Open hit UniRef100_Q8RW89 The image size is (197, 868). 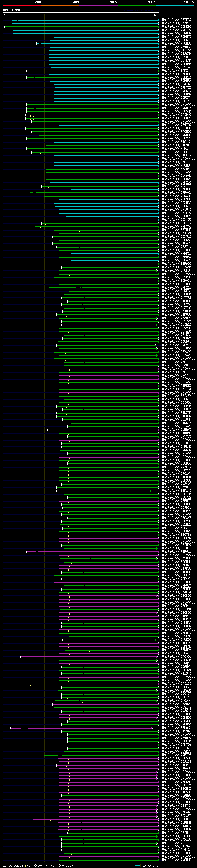[x=177, y=33]
